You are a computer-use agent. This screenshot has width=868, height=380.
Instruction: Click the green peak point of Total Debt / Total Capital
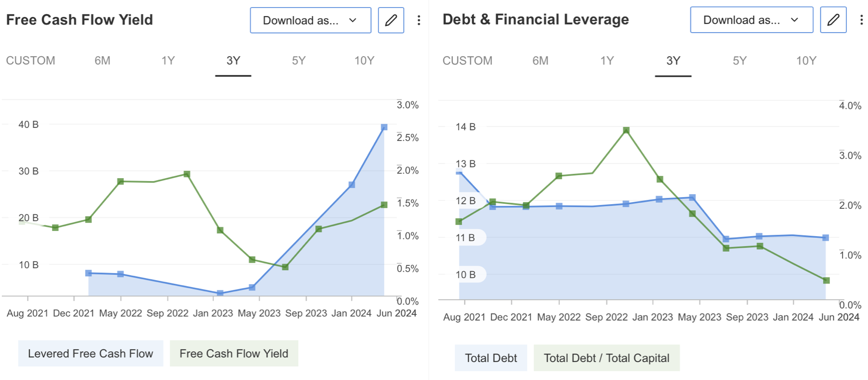tap(626, 130)
